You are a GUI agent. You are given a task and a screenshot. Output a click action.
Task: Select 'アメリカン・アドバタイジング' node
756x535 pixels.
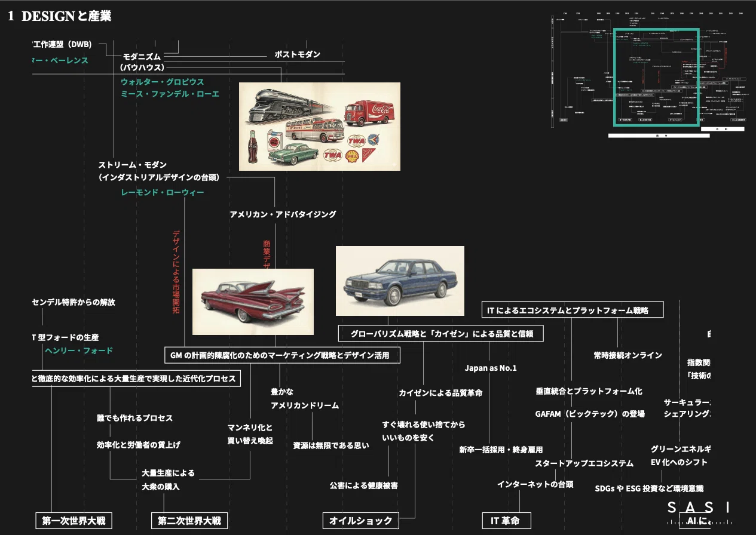[283, 214]
